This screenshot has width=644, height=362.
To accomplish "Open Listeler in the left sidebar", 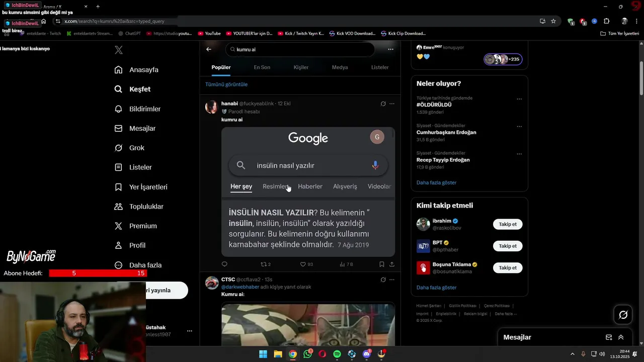I will coord(133,167).
